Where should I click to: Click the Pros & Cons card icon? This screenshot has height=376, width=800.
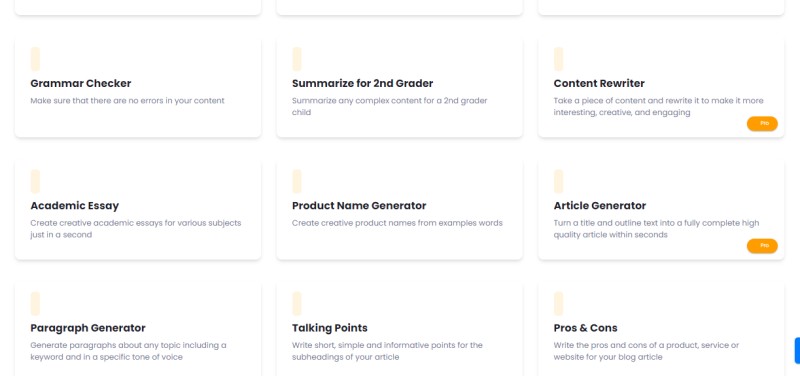point(559,304)
